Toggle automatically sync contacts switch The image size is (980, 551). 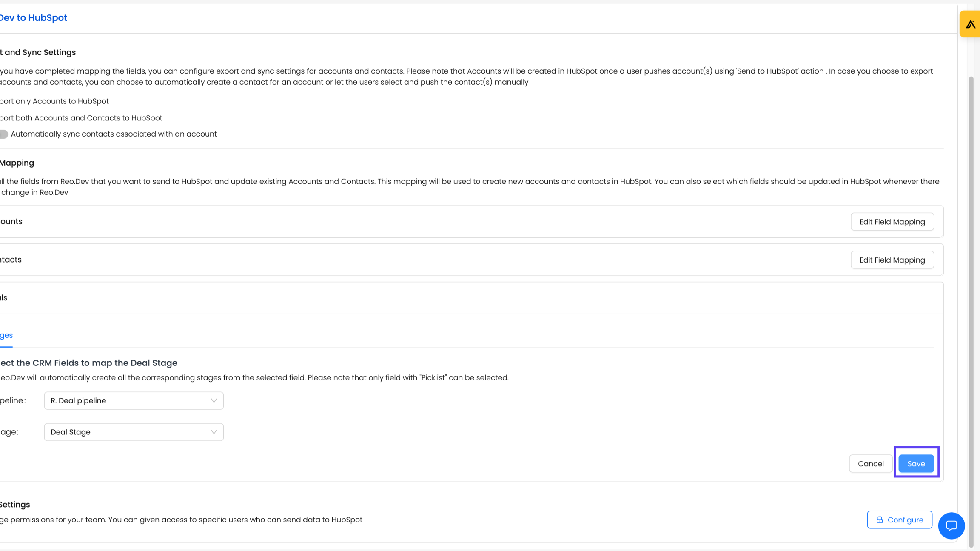[4, 134]
